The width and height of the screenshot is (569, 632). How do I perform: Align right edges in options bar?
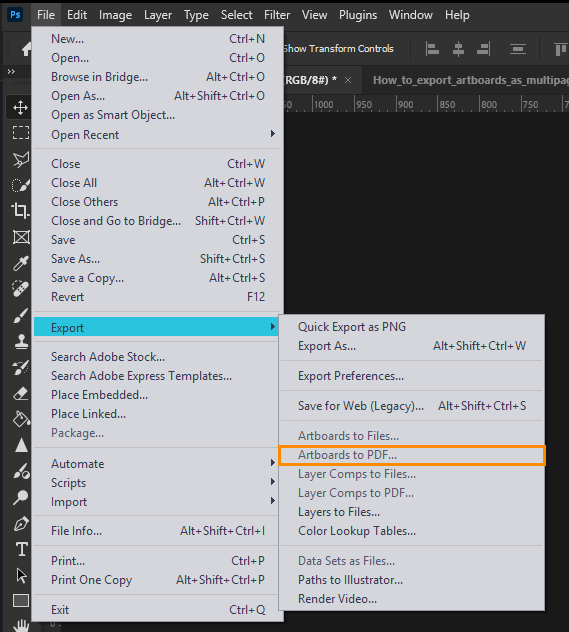pyautogui.click(x=483, y=49)
